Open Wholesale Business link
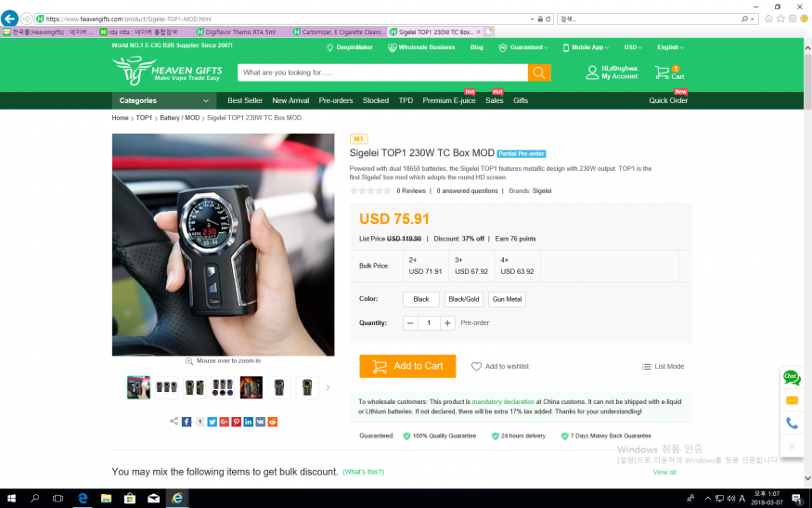Image resolution: width=812 pixels, height=508 pixels. click(421, 47)
